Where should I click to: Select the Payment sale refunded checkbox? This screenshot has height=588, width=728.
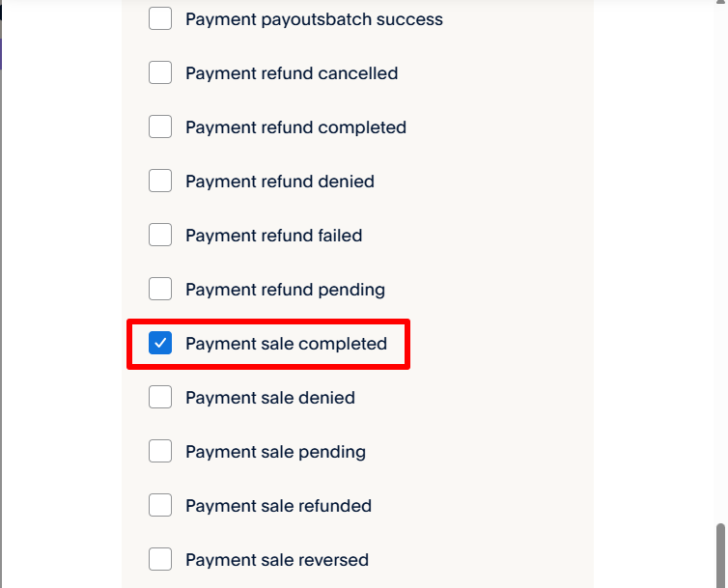click(160, 506)
